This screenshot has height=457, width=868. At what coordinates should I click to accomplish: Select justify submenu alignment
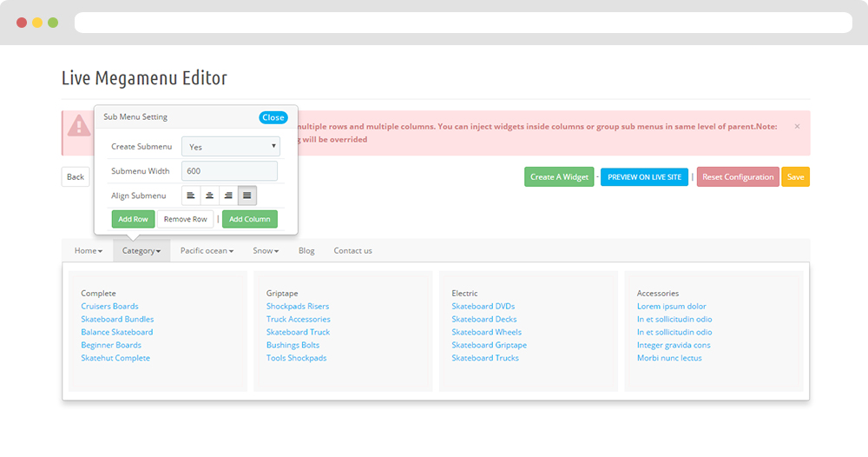point(247,195)
